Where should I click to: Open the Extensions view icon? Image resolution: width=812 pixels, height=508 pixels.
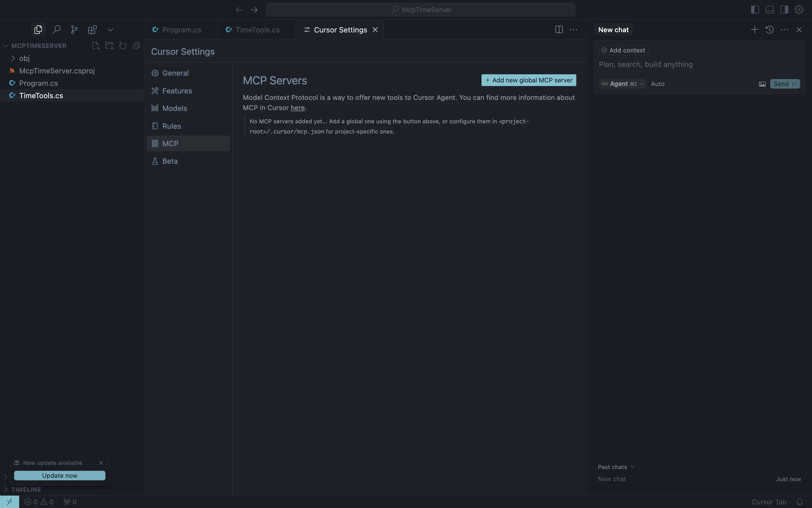tap(92, 30)
